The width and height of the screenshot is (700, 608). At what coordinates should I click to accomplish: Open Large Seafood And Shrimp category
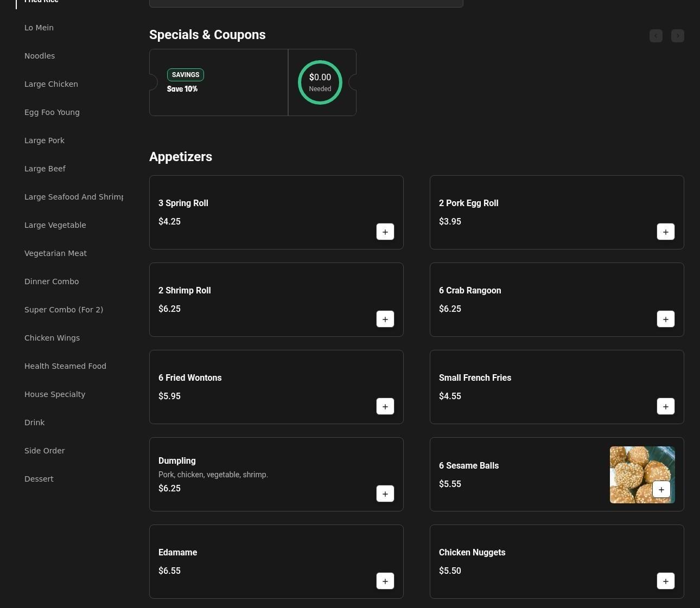74,197
